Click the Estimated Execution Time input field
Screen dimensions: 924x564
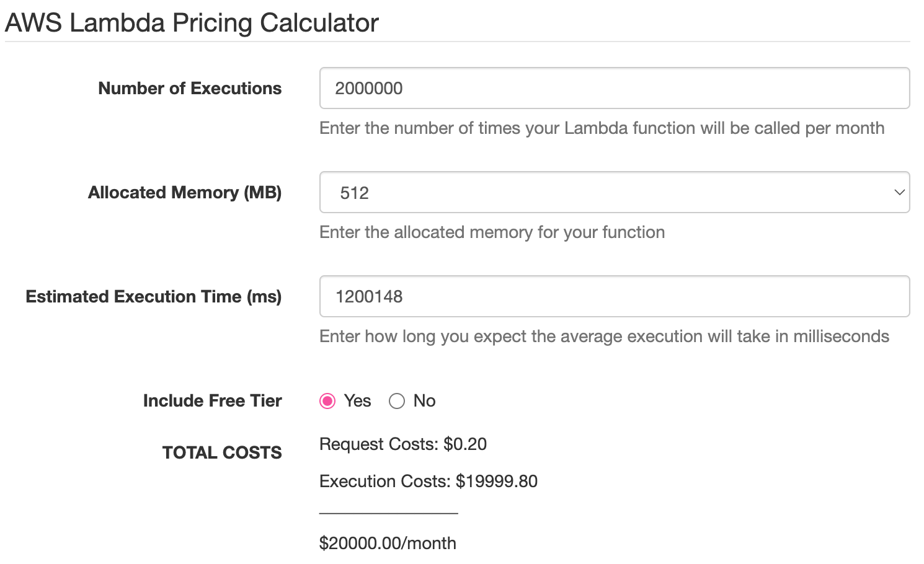tap(615, 296)
